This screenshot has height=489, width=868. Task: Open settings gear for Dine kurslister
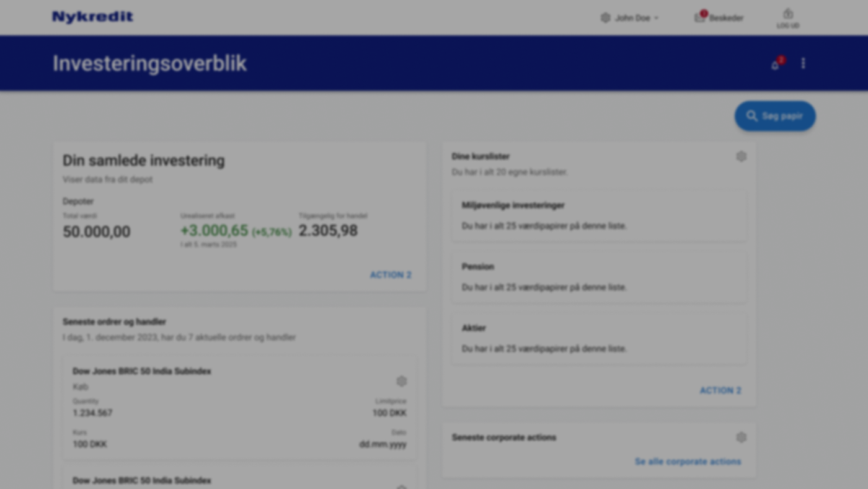click(741, 156)
